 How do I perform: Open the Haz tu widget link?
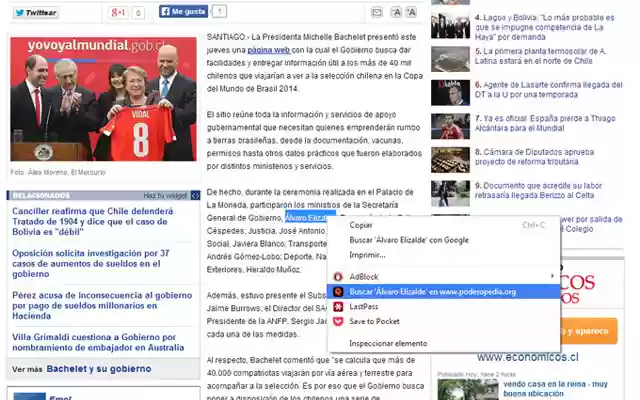click(x=165, y=196)
